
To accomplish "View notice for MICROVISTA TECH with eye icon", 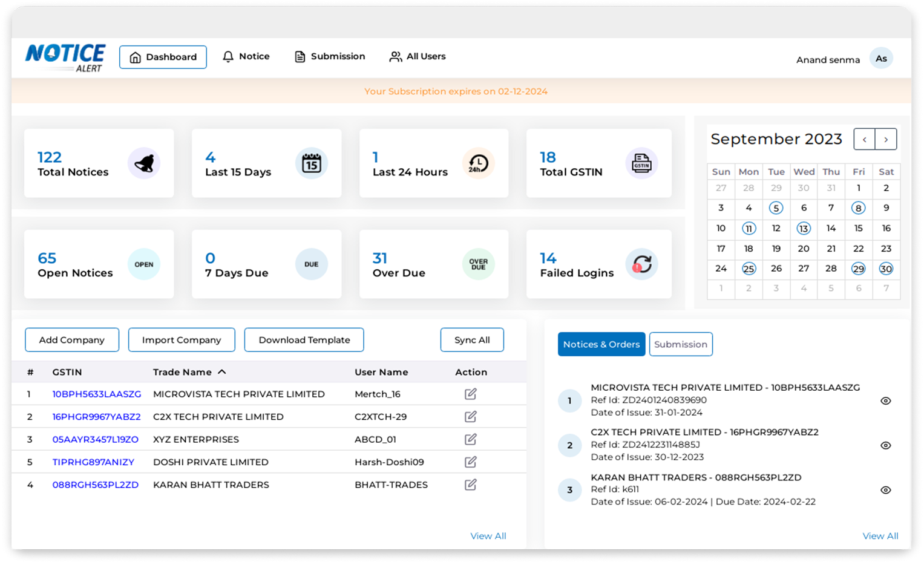I will tap(885, 400).
